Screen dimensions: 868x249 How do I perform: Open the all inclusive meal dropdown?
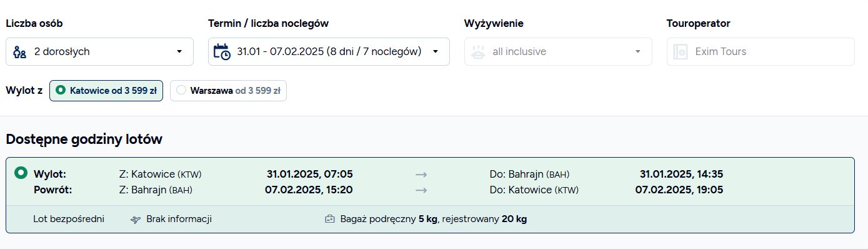pos(558,51)
